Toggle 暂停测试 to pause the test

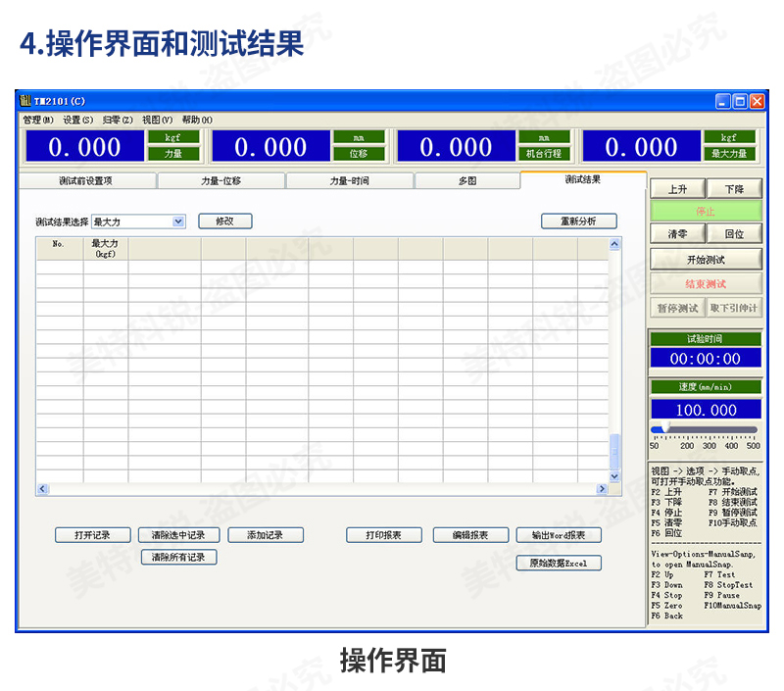[676, 308]
